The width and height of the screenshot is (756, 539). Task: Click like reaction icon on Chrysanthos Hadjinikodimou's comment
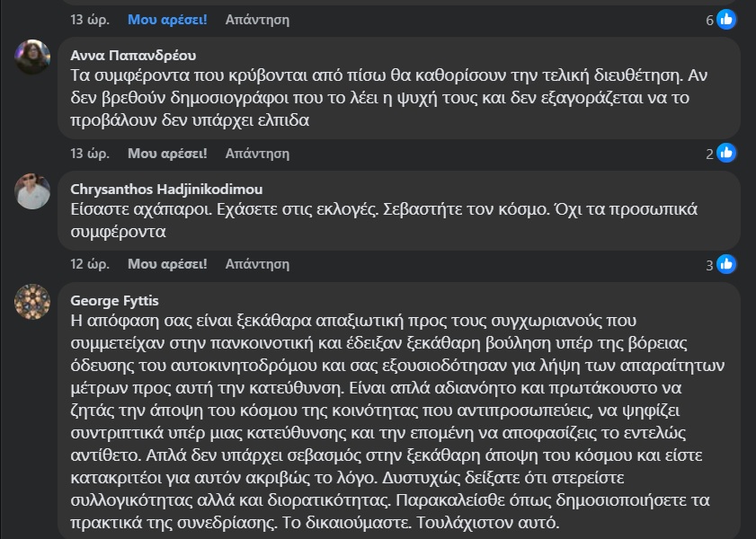[726, 264]
